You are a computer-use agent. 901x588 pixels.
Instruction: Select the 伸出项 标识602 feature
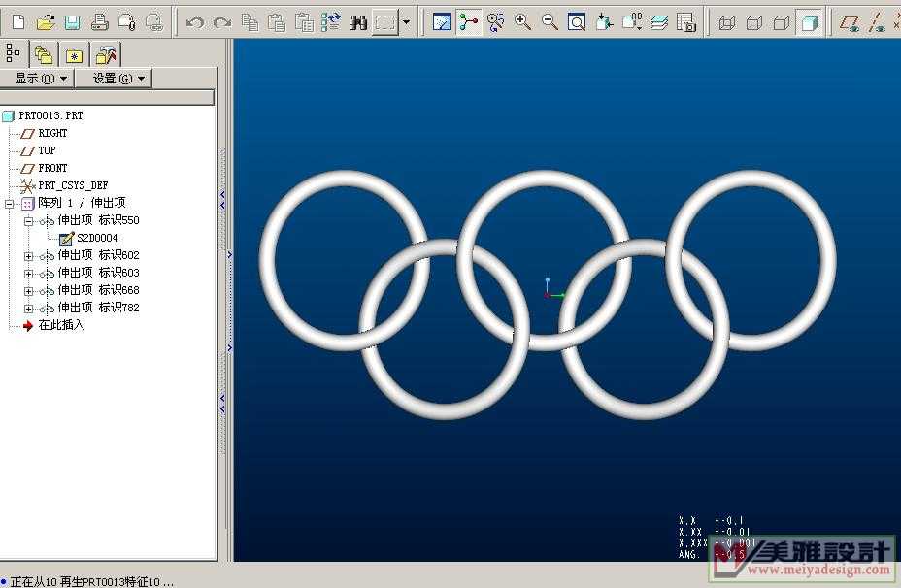(98, 255)
